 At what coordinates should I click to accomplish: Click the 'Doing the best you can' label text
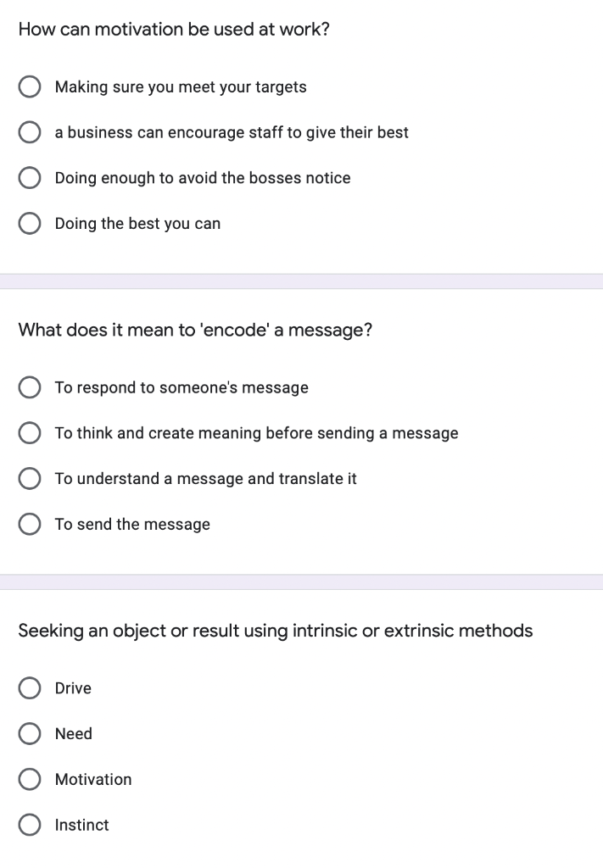[137, 224]
